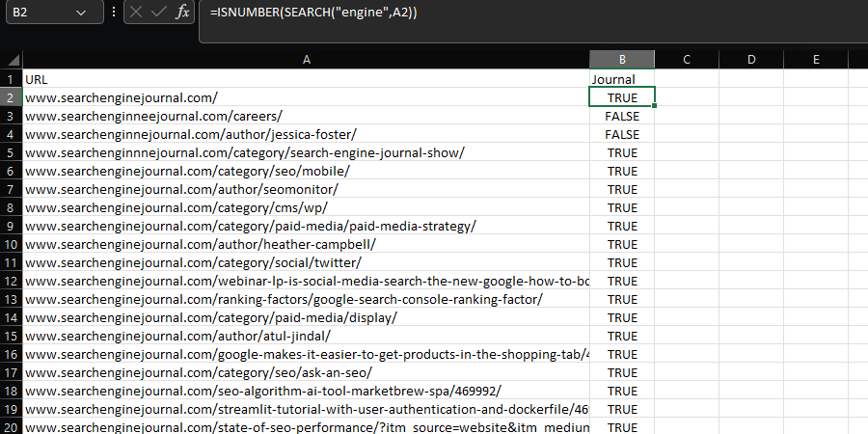
Task: Select row 15 header
Action: tap(11, 336)
